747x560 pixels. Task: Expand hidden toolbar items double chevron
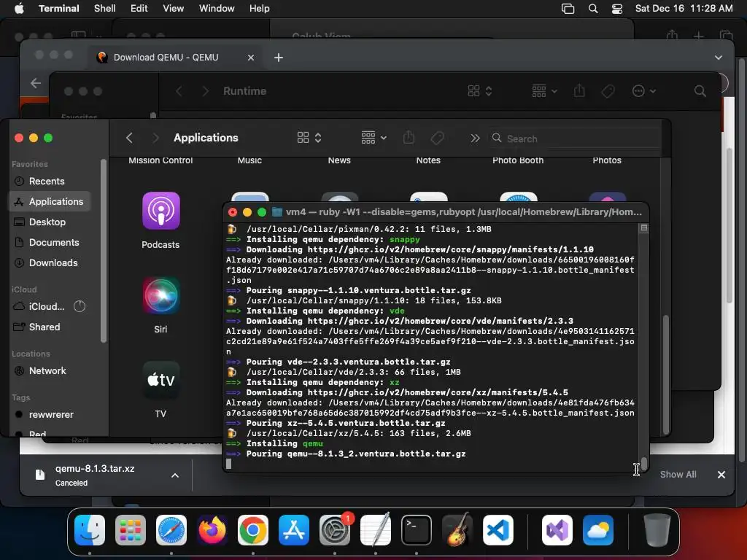[475, 138]
